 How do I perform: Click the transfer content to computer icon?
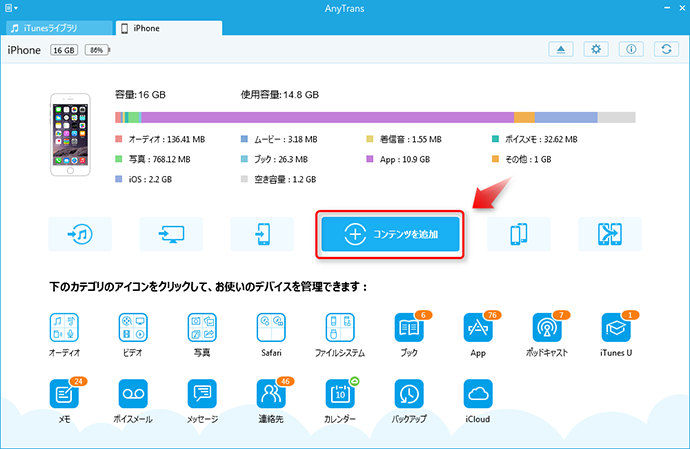(x=171, y=234)
